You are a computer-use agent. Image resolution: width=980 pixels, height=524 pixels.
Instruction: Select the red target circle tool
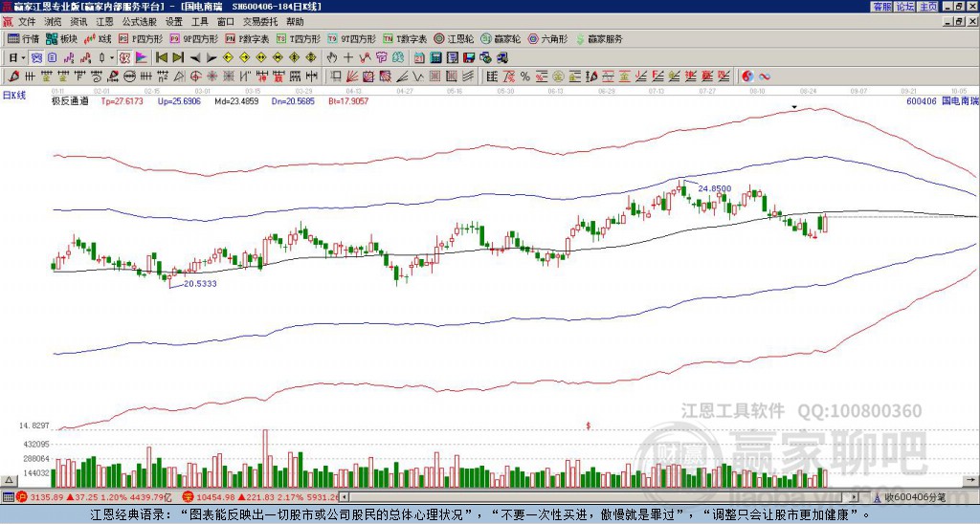195,76
